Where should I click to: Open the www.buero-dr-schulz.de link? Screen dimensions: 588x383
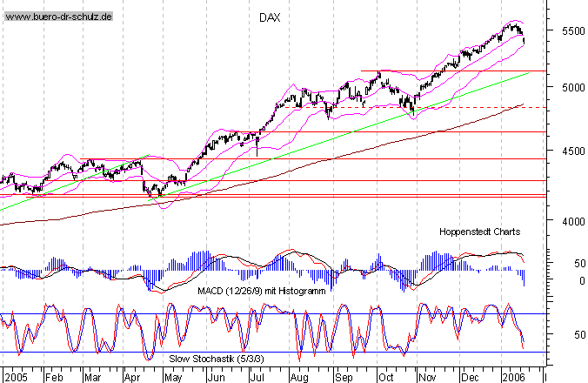click(x=58, y=17)
